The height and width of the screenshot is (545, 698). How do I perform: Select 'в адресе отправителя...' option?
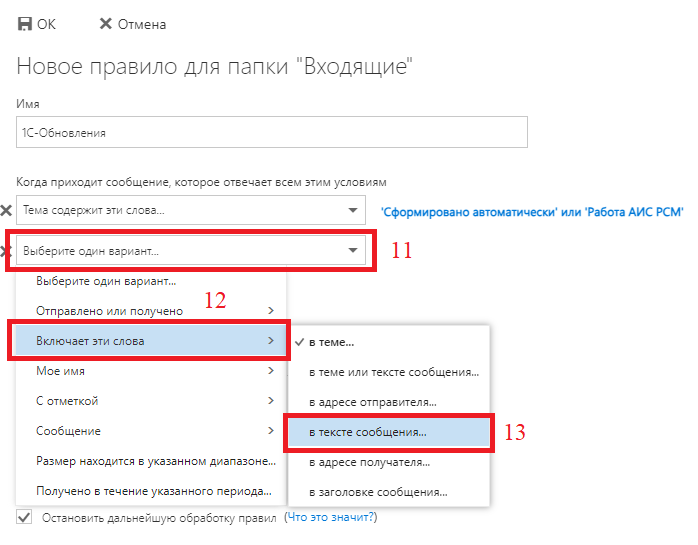372,402
